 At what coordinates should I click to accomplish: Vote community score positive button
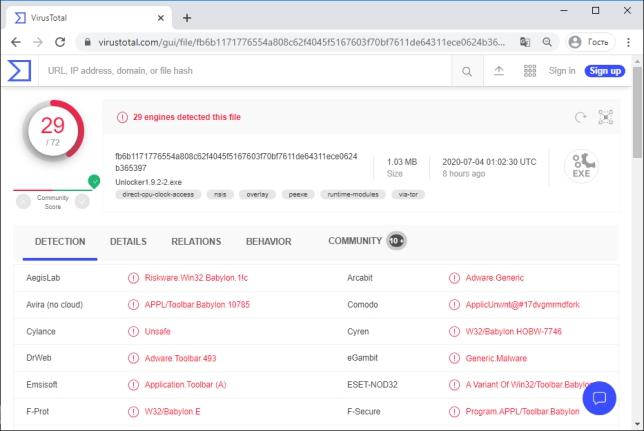82,201
